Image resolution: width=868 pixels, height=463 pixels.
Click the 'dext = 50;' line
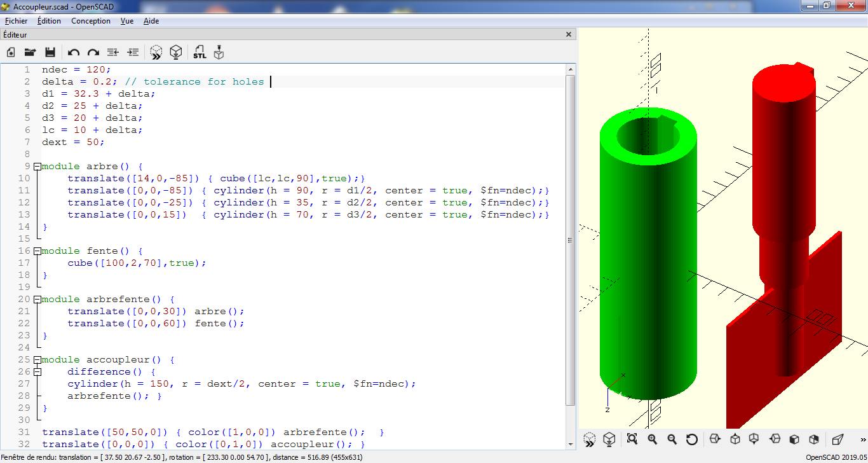click(x=73, y=142)
